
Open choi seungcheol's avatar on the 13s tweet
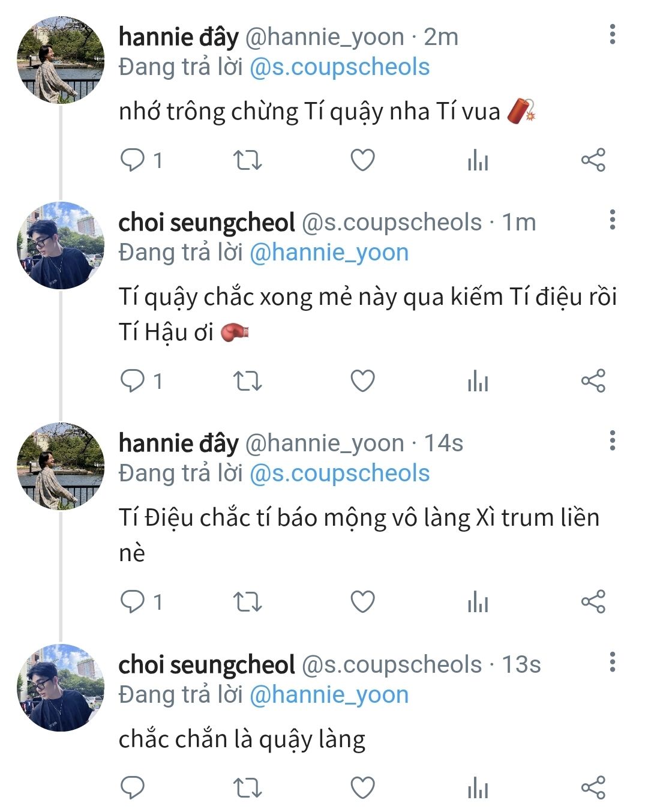(61, 687)
